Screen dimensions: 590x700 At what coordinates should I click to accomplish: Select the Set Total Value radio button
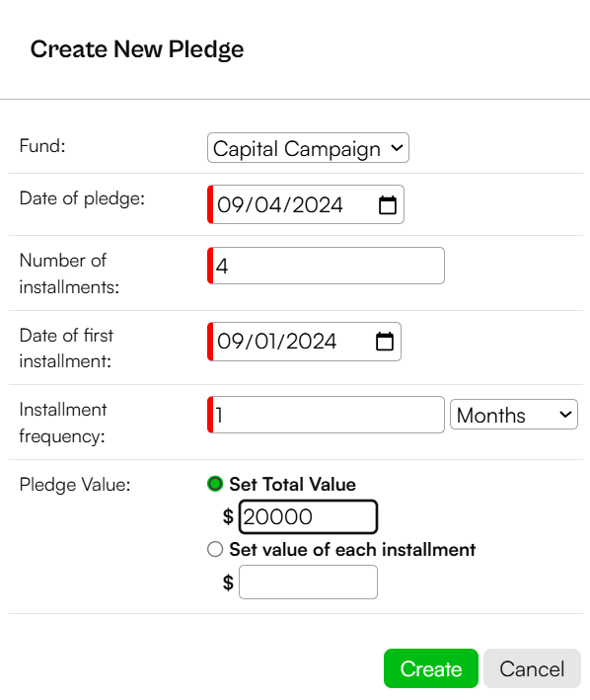(215, 484)
